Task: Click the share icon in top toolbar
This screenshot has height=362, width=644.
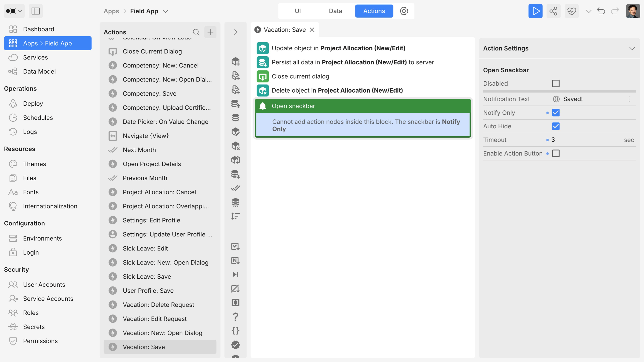Action: 553,11
